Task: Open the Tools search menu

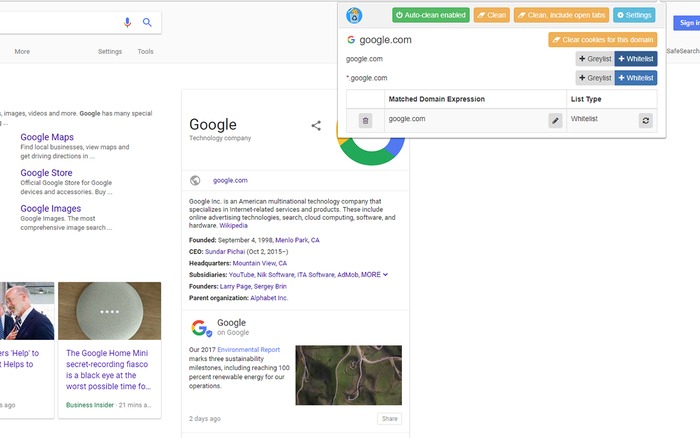Action: tap(146, 51)
